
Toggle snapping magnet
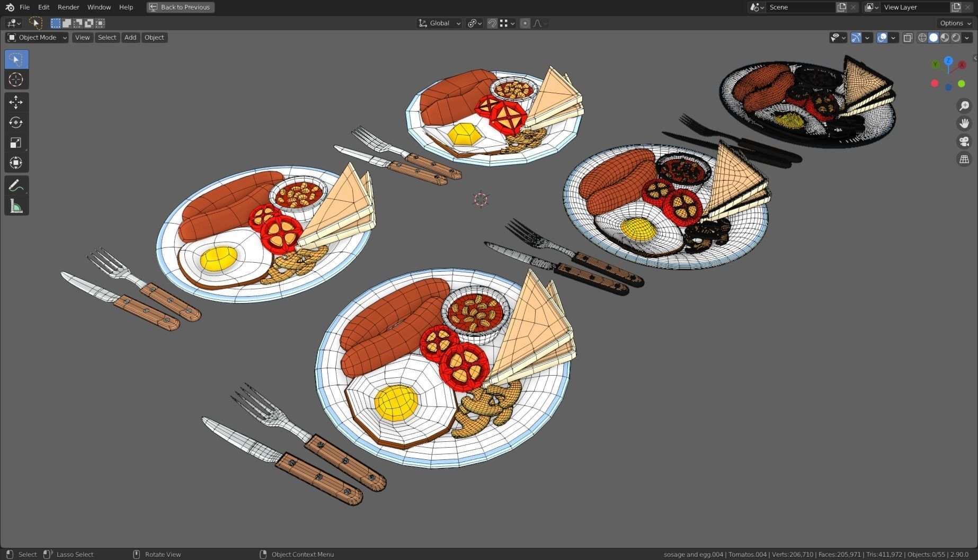click(x=492, y=23)
